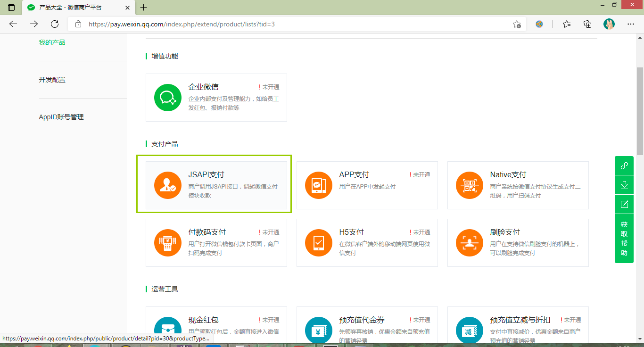This screenshot has width=644, height=347.
Task: Click 刷脸支付 description about 刷脸支付的机器
Action: 536,248
